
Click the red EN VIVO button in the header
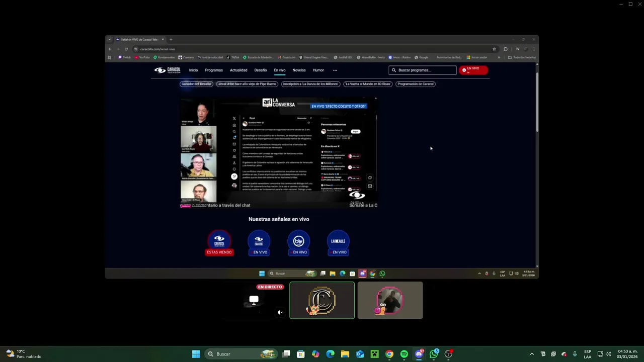pos(473,70)
